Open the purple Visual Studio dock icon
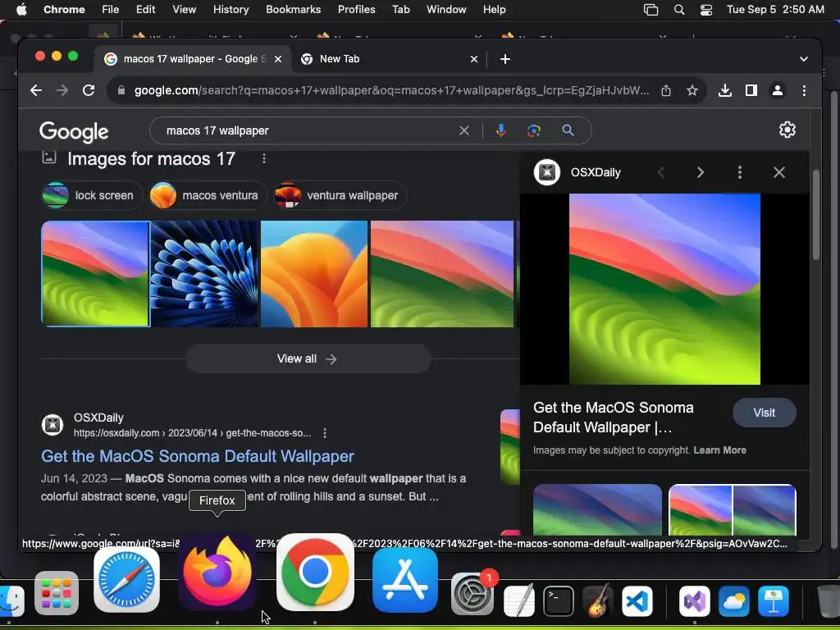The height and width of the screenshot is (630, 840). 695,600
